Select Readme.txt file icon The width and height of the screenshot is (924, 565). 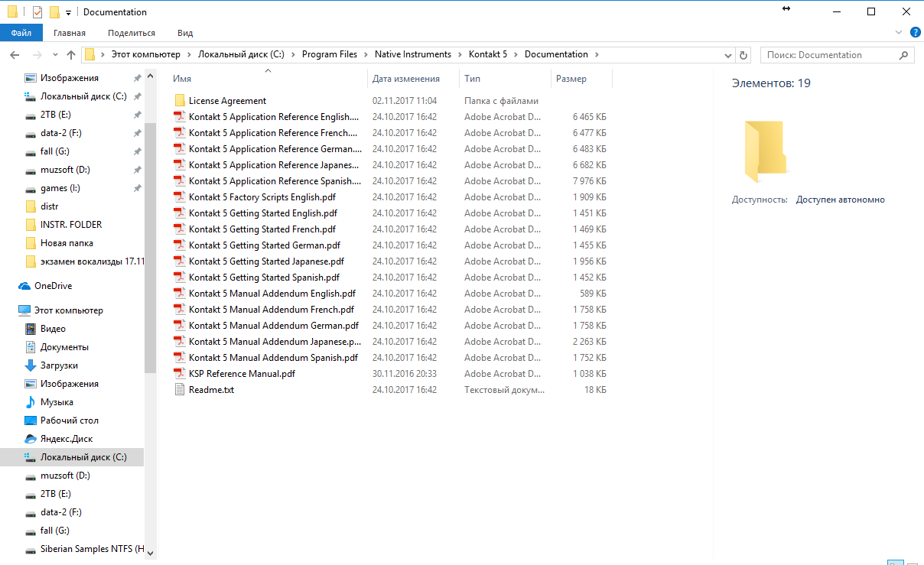180,390
